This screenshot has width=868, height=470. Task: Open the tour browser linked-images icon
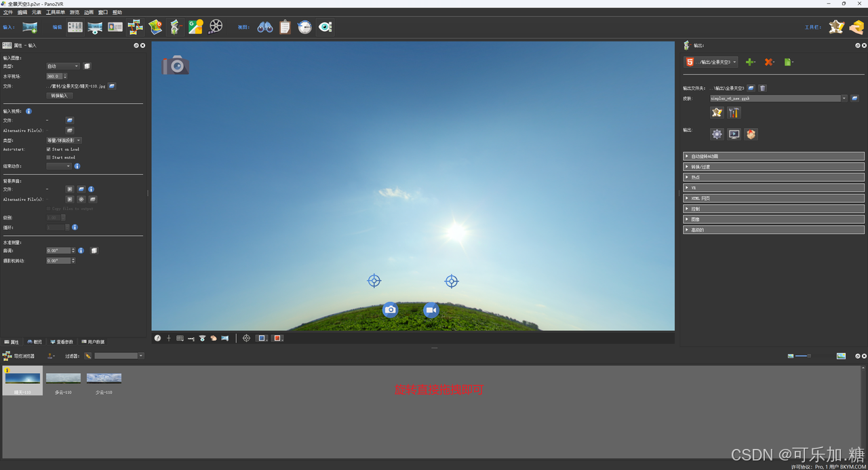pos(136,27)
